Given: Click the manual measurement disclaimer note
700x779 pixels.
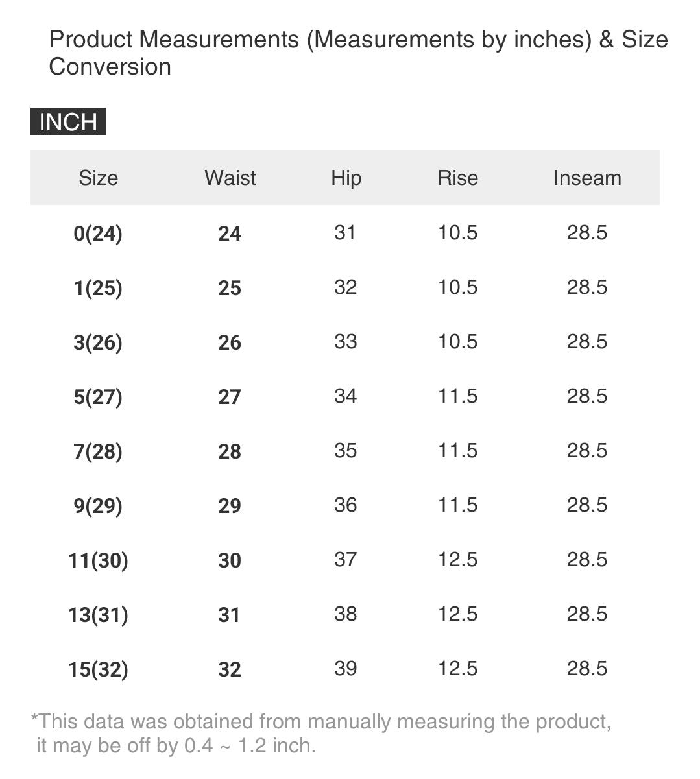Looking at the screenshot, I should pos(321,734).
